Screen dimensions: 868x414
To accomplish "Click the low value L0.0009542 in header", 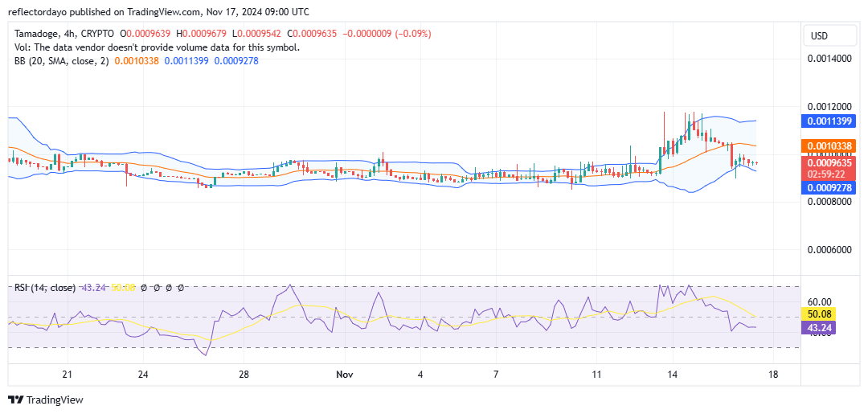I will (x=257, y=34).
